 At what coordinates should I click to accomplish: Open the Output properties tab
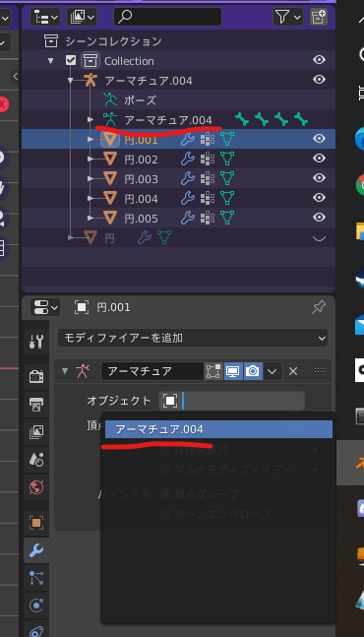tap(36, 405)
